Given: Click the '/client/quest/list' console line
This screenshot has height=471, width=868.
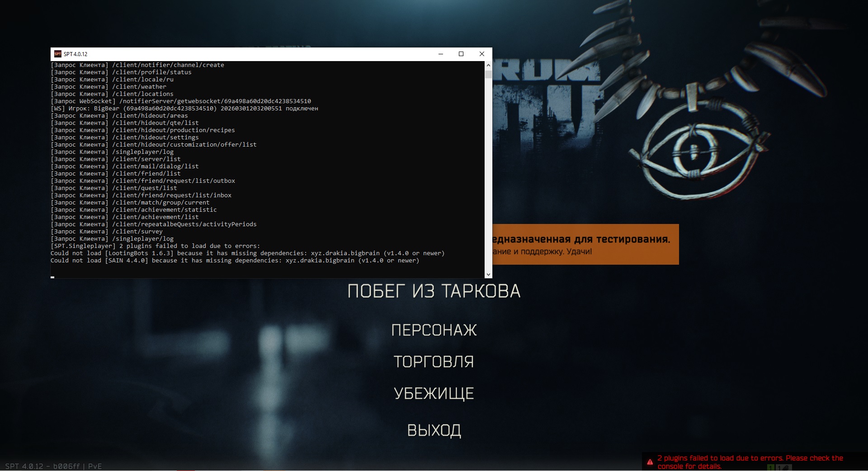Looking at the screenshot, I should (114, 188).
